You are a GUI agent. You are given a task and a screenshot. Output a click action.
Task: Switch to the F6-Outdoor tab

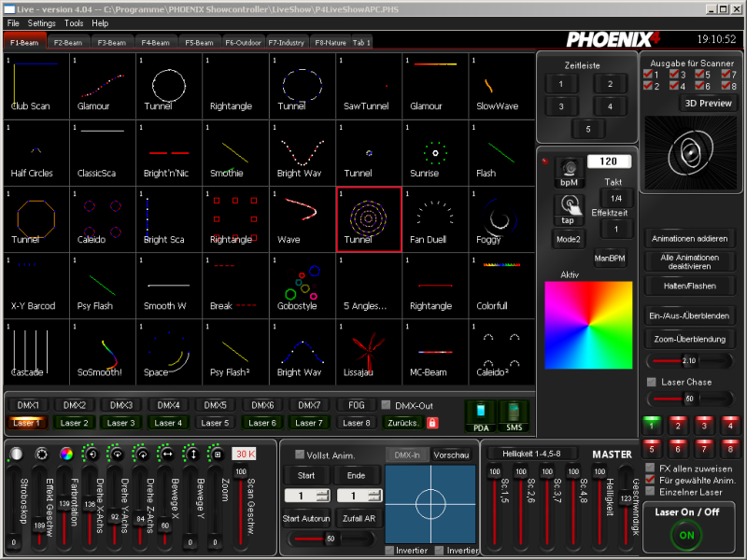243,42
